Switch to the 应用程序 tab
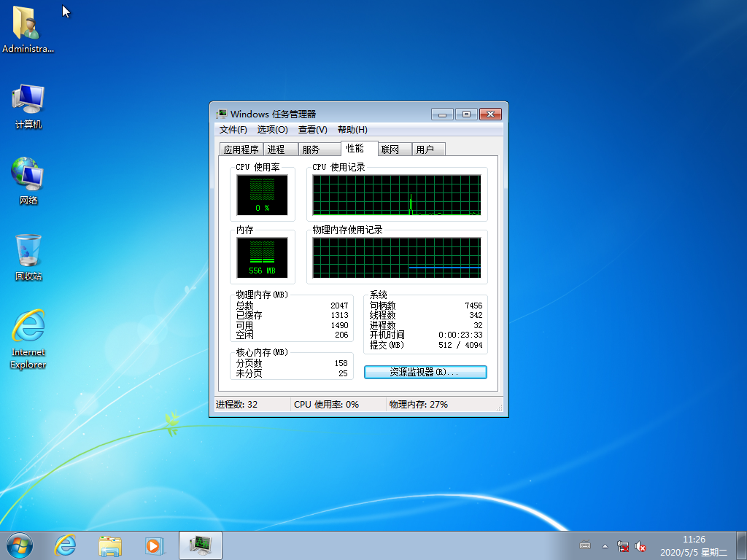747x560 pixels. pos(241,149)
